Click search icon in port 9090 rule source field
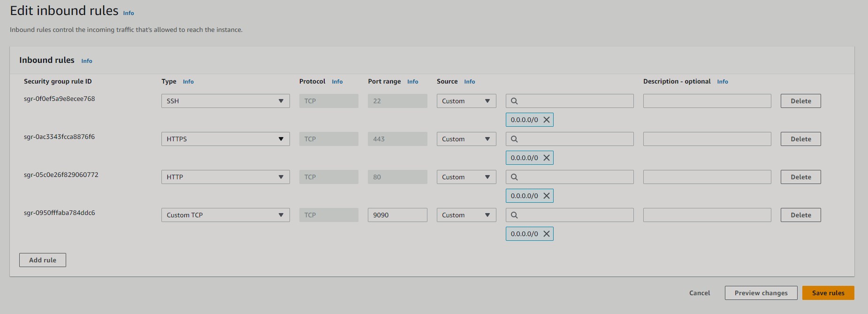 coord(514,215)
